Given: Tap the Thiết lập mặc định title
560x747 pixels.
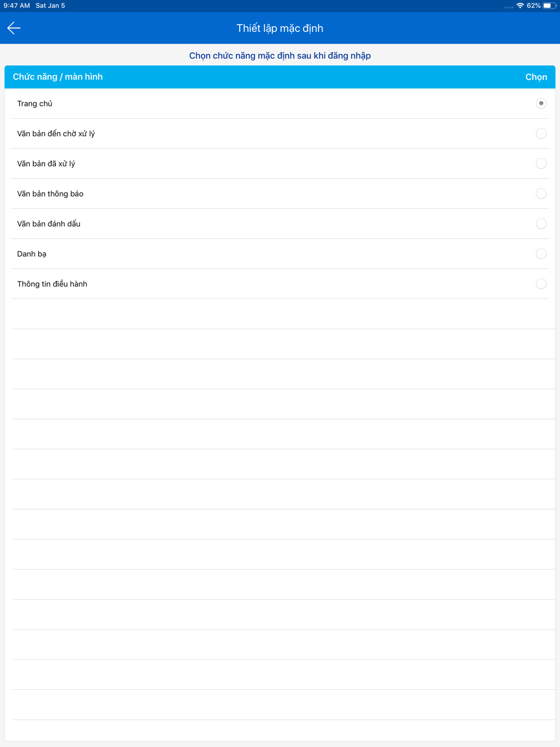Looking at the screenshot, I should (x=280, y=29).
